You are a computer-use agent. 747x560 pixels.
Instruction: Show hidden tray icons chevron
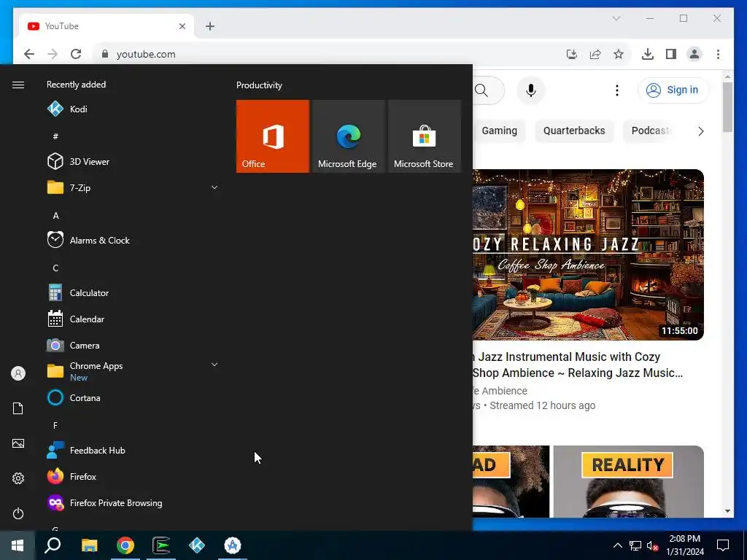click(x=617, y=545)
